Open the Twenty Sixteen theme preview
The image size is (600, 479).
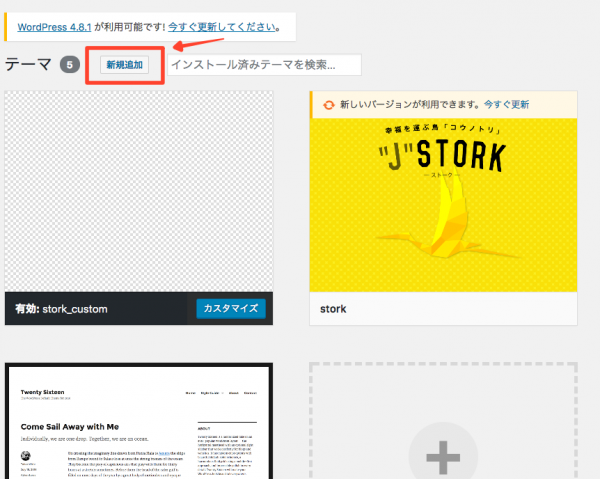pos(139,421)
